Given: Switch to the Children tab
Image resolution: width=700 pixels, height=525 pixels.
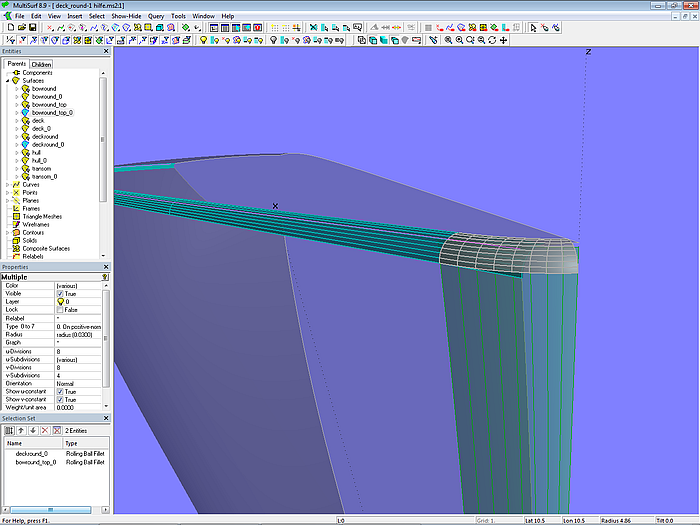Looking at the screenshot, I should [x=42, y=64].
